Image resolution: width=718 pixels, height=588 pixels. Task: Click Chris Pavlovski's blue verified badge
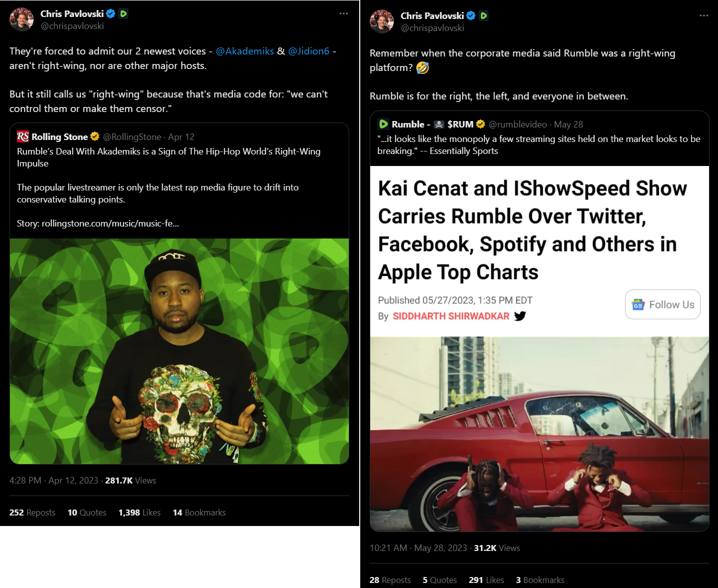(111, 13)
